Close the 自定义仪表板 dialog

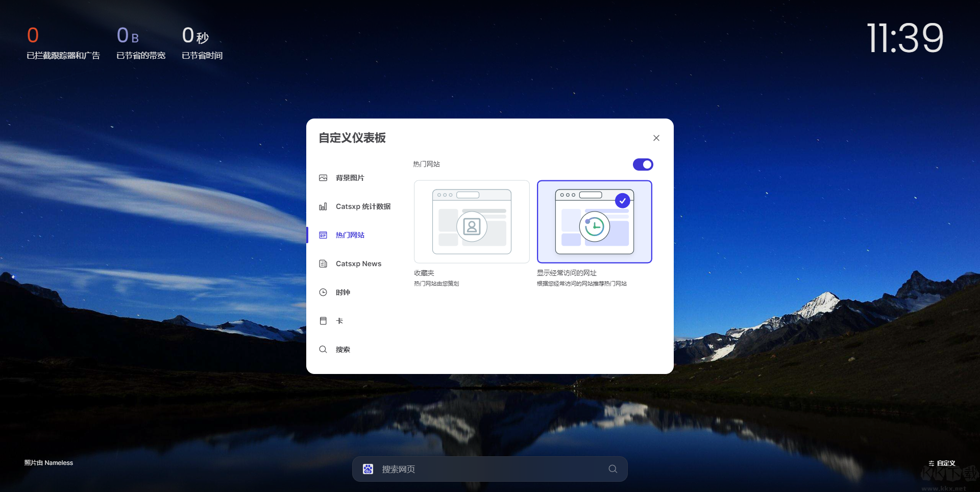pos(656,138)
